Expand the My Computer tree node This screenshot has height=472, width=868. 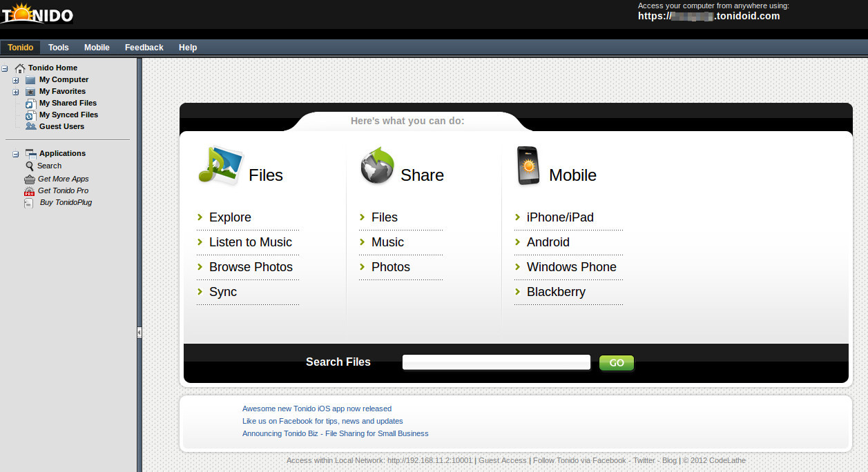click(x=16, y=80)
